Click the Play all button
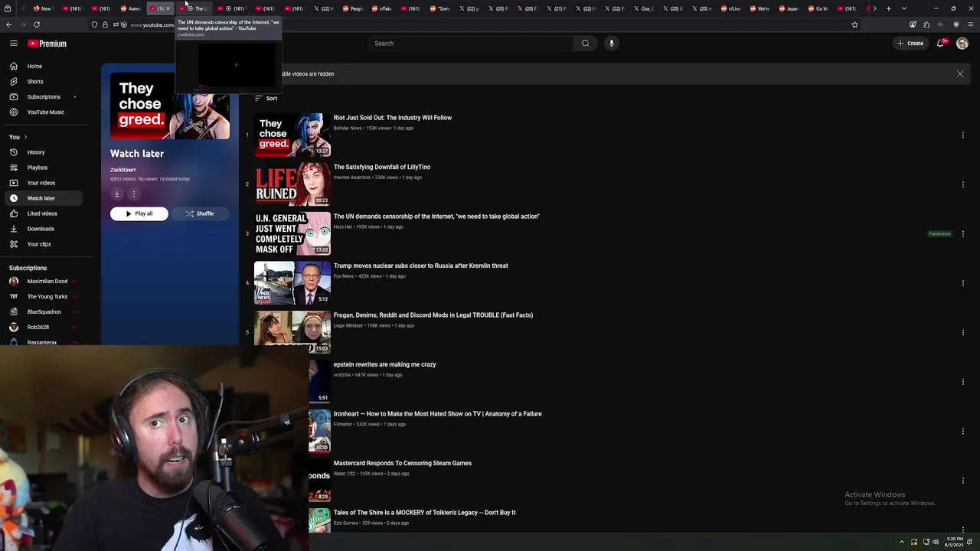 click(139, 214)
